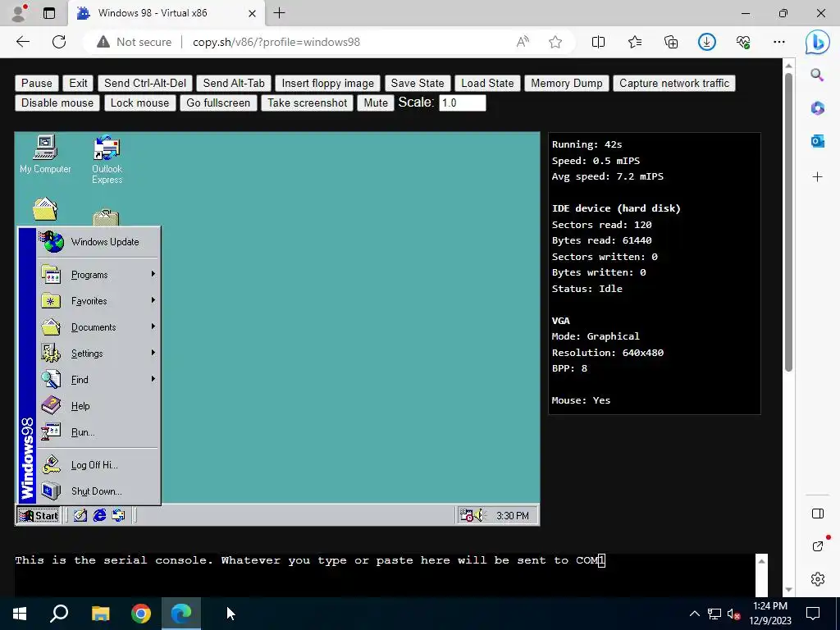
Task: Click Send Ctrl-Alt-Del button
Action: pyautogui.click(x=145, y=83)
